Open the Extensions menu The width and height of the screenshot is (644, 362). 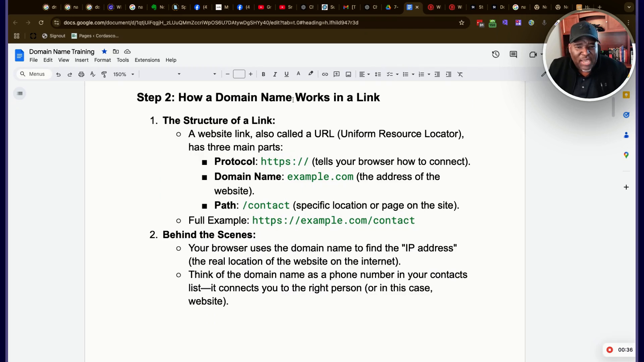(147, 60)
